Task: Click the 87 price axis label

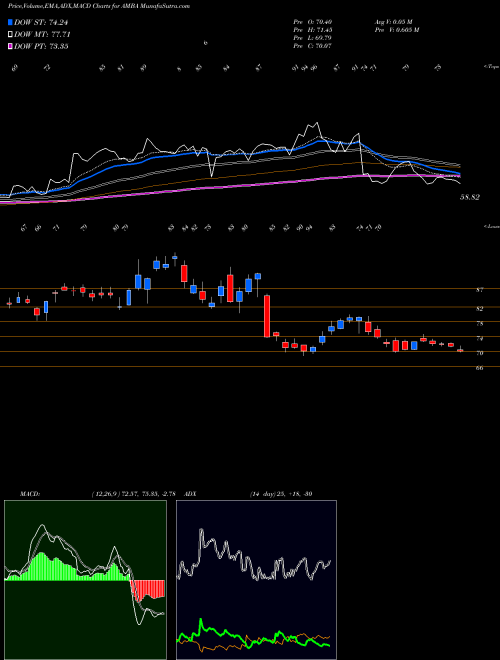Action: pyautogui.click(x=479, y=290)
